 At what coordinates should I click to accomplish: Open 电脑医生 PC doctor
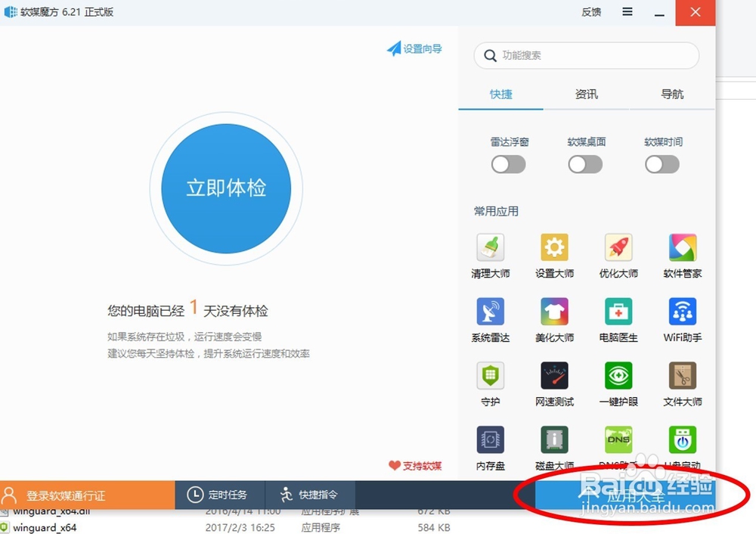pos(618,318)
